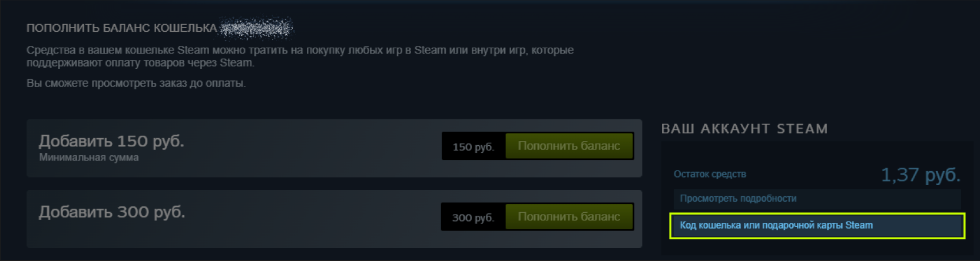Open Код кошелька или подарочной карты Steam

click(x=817, y=226)
